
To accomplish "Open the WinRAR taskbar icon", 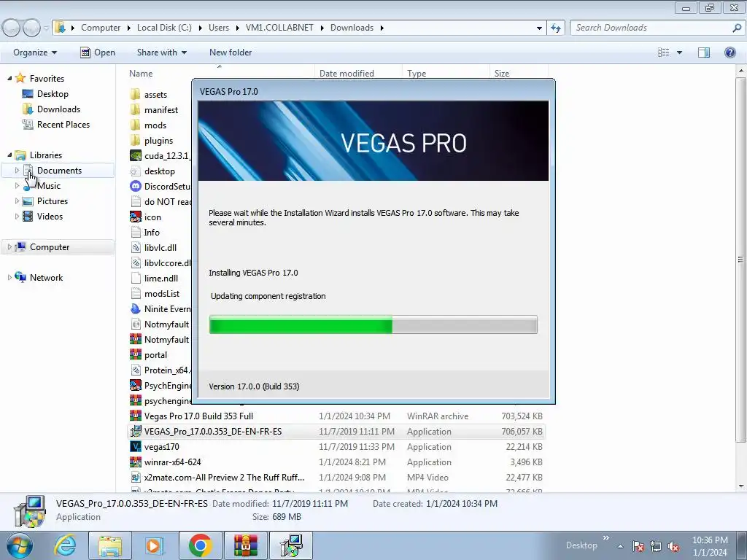I will point(245,545).
